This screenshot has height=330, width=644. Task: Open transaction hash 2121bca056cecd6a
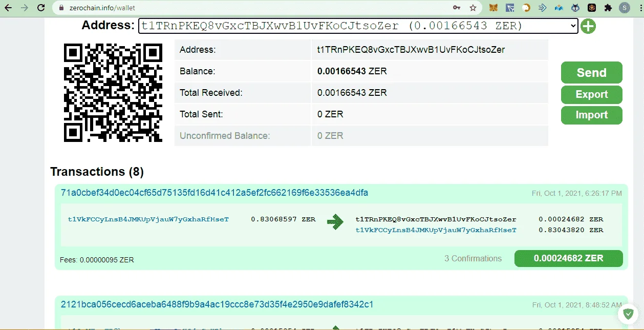217,304
